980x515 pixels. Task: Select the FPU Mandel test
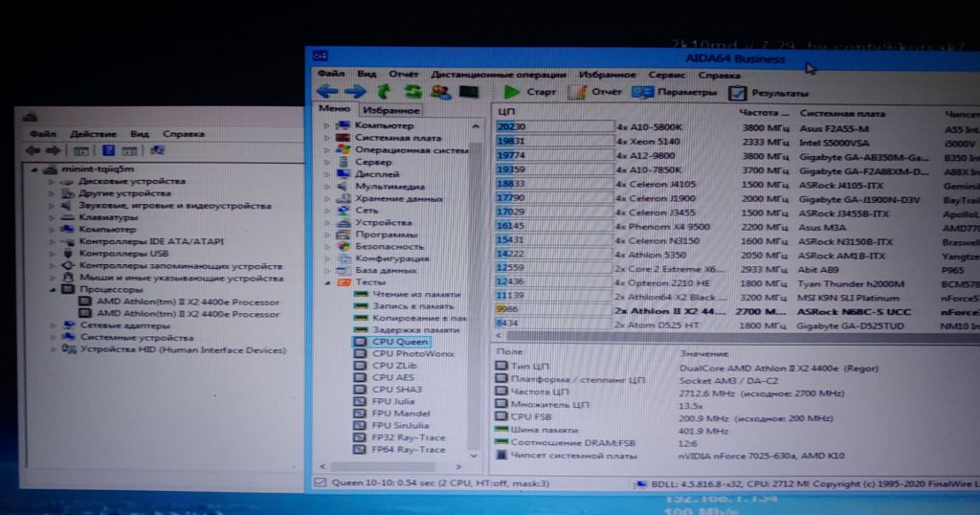coord(401,414)
